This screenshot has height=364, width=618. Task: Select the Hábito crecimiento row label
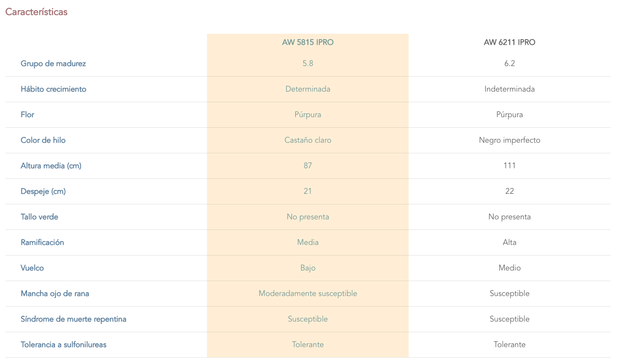tap(53, 89)
